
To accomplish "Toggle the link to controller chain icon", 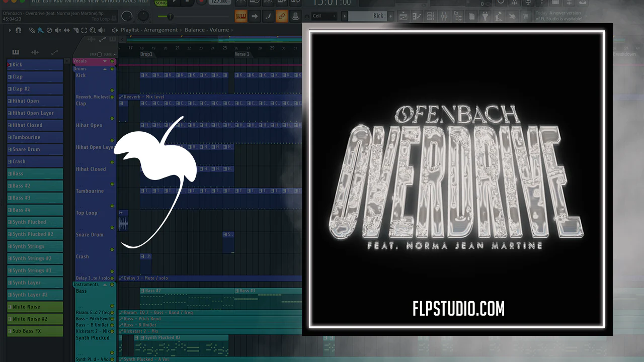I will point(282,16).
